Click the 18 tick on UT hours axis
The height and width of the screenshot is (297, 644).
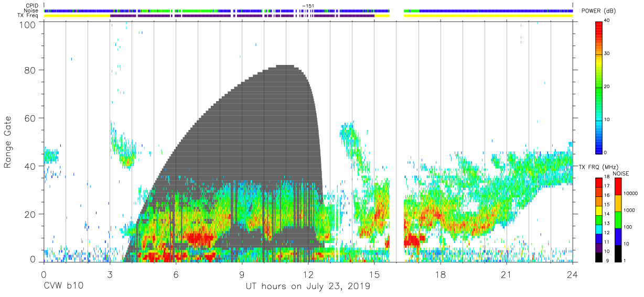coord(441,274)
